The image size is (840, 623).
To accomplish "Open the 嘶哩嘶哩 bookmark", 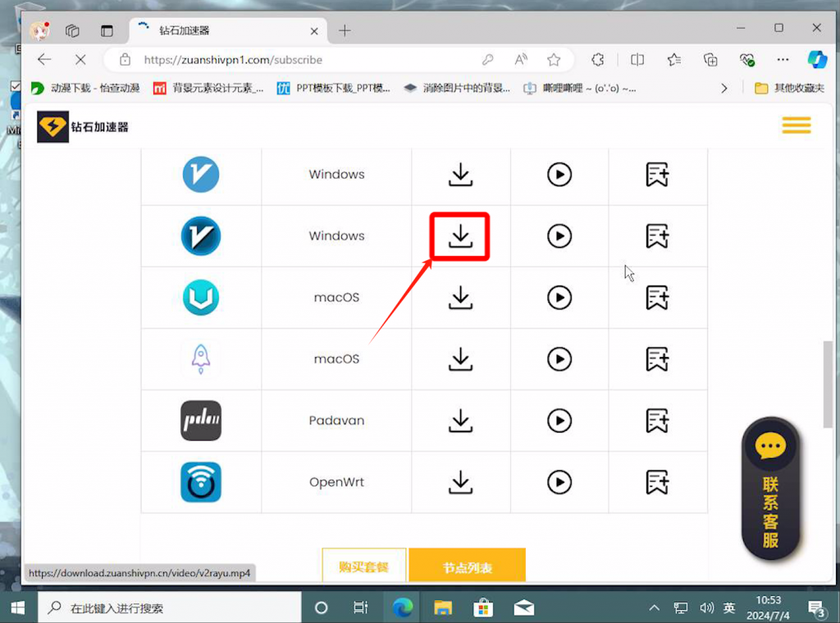I will 580,88.
